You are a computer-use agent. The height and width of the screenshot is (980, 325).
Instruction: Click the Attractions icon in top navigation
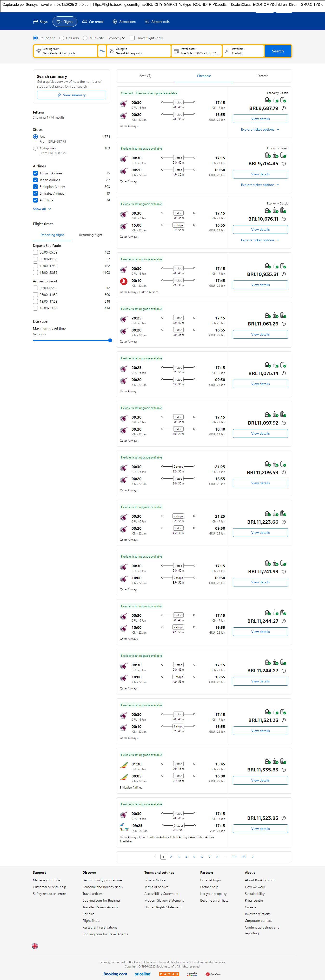point(115,22)
